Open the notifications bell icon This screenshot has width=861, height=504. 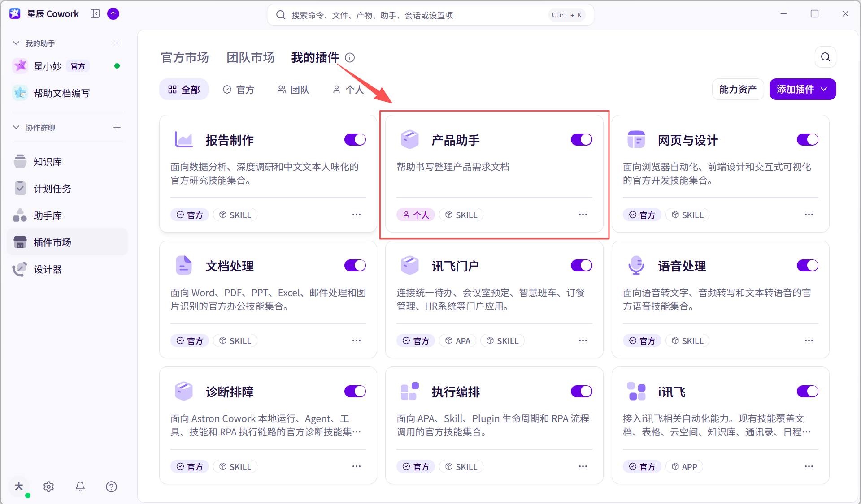(x=80, y=487)
